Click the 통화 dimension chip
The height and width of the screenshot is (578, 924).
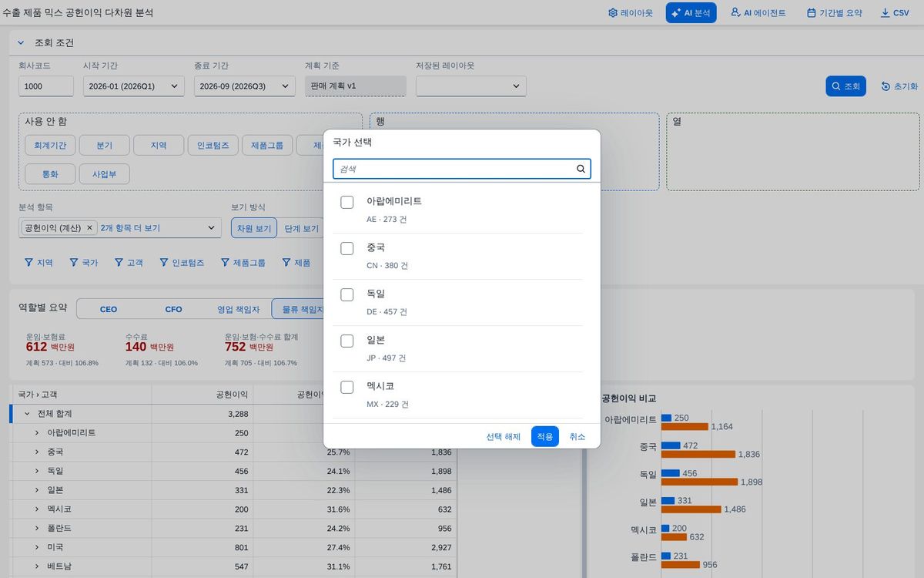pos(49,173)
